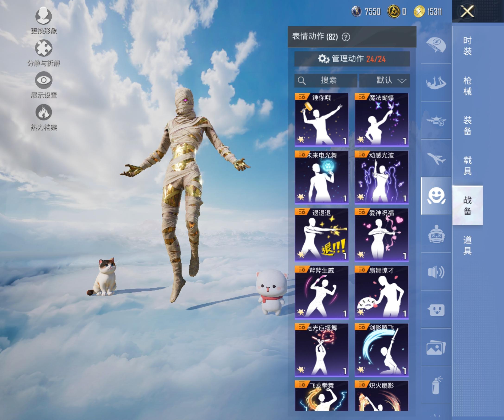
Task: Switch to the 枪械 tab
Action: (467, 86)
